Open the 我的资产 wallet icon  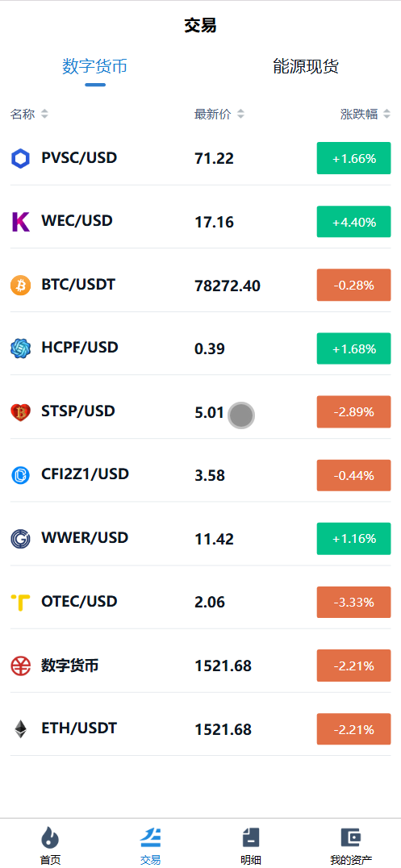[x=351, y=837]
